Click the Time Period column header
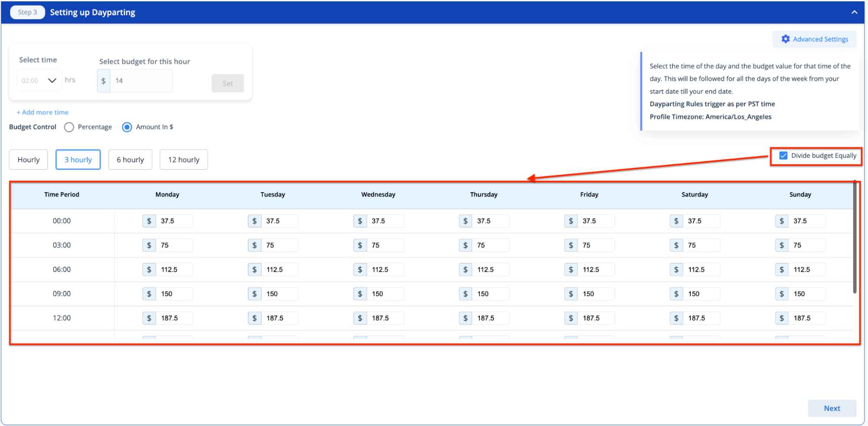The image size is (868, 426). (x=62, y=194)
